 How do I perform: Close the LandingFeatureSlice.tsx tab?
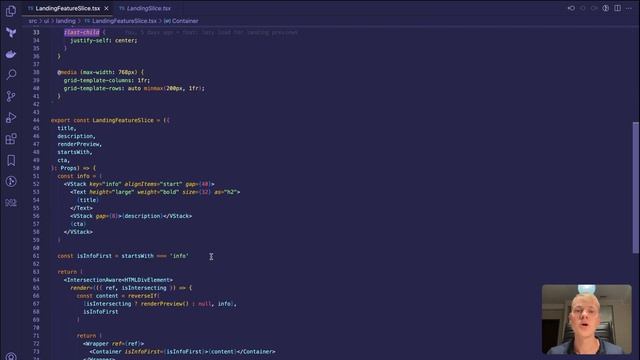coord(107,8)
